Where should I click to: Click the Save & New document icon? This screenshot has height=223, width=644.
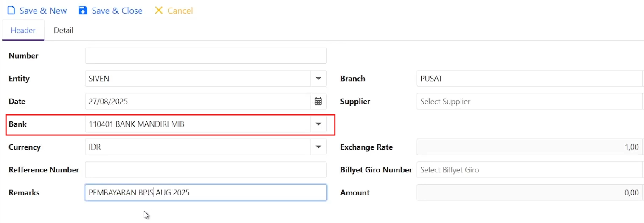click(11, 10)
